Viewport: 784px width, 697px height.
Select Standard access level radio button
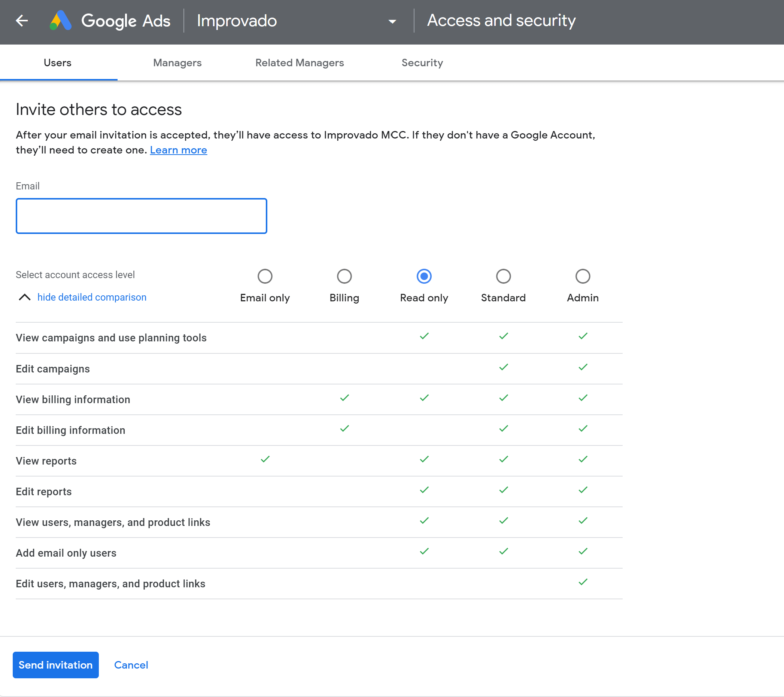(503, 276)
